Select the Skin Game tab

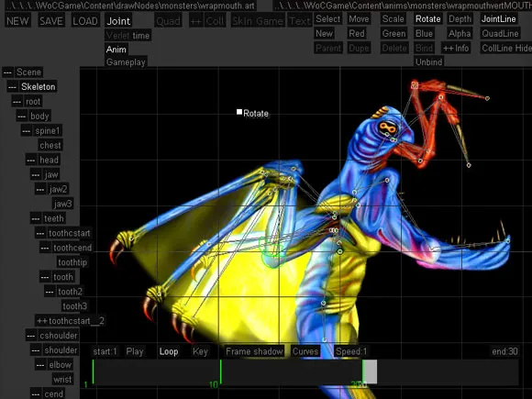pos(258,21)
